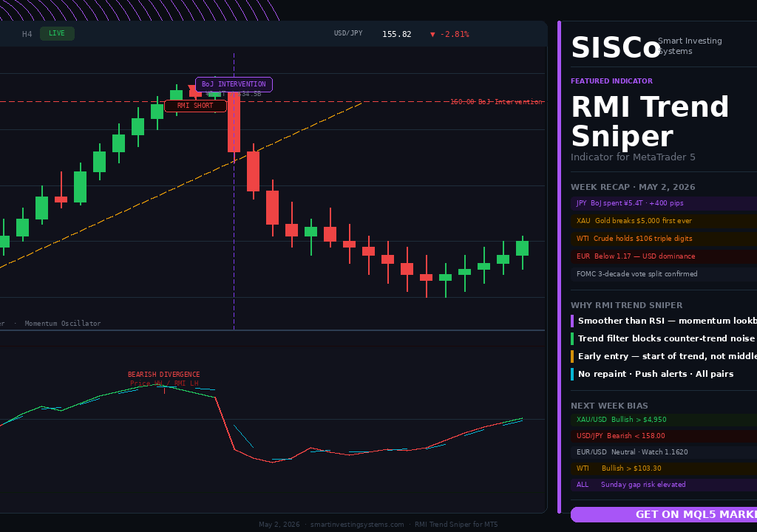Screen dimensions: 757x532
Task: Click the WHY RMI TREND SNIPER heading
Action: click(627, 305)
